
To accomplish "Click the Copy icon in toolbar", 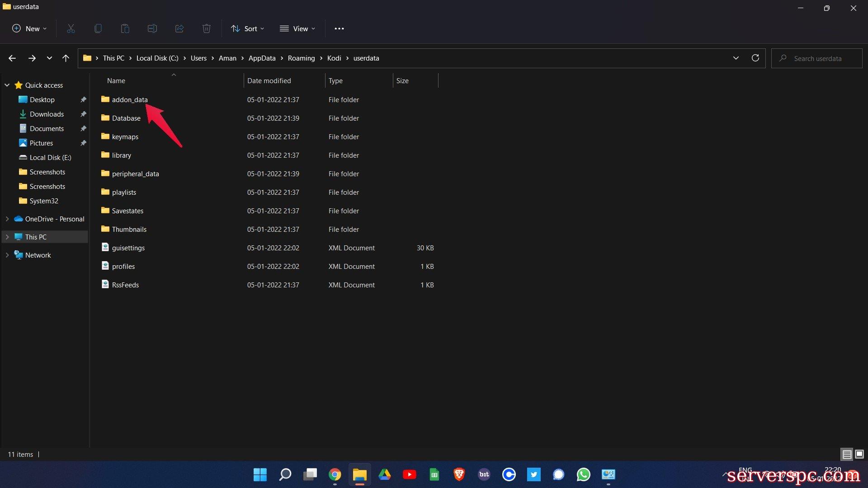I will pos(98,28).
